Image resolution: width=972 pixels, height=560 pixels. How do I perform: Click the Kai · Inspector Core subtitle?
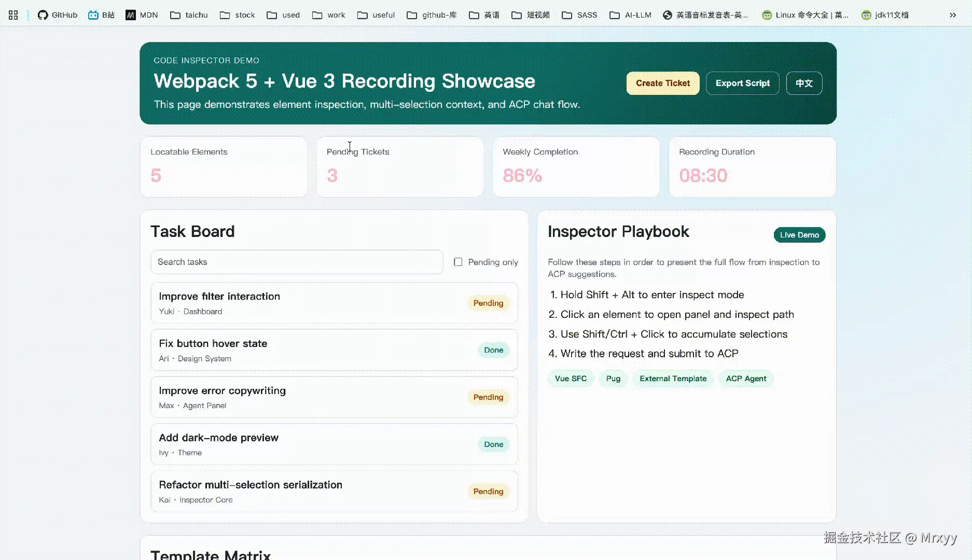point(196,500)
